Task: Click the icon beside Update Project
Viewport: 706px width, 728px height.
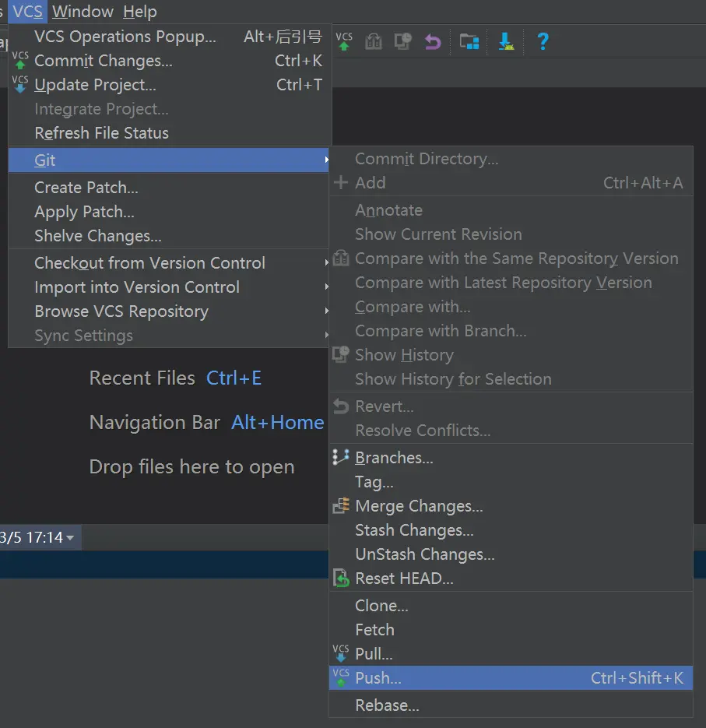Action: coord(20,85)
